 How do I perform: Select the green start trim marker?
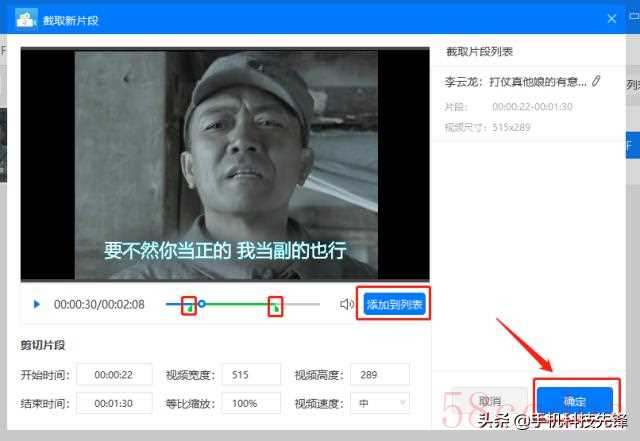(x=189, y=308)
